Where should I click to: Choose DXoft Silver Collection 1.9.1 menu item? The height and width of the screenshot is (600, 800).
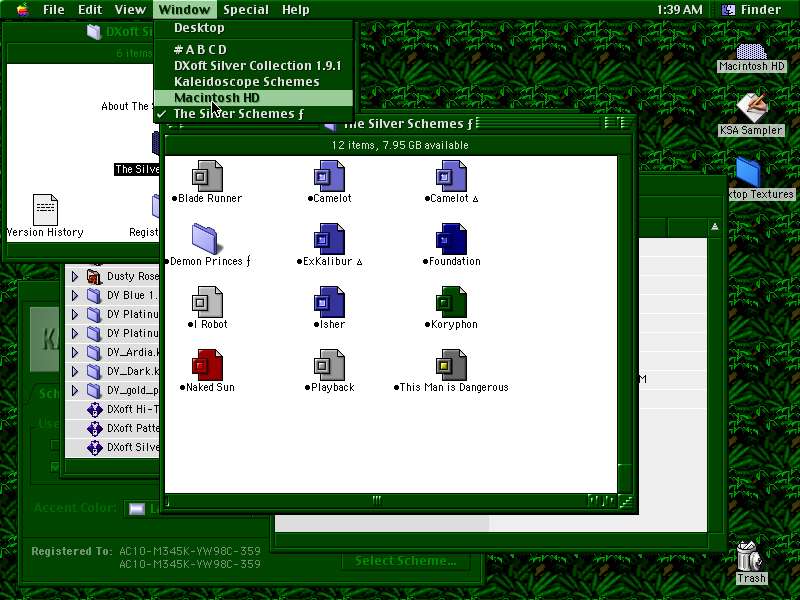coord(254,66)
